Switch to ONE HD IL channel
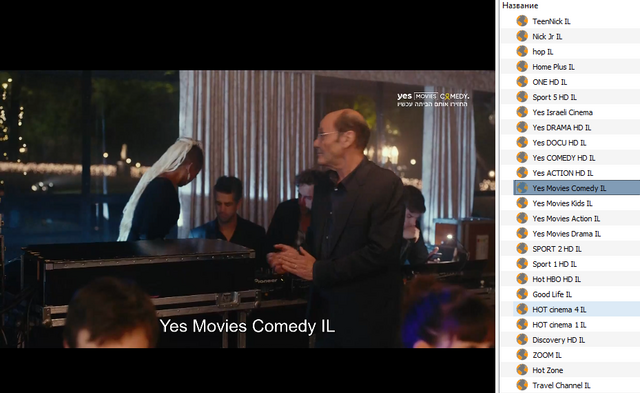Image resolution: width=640 pixels, height=393 pixels. pos(549,82)
